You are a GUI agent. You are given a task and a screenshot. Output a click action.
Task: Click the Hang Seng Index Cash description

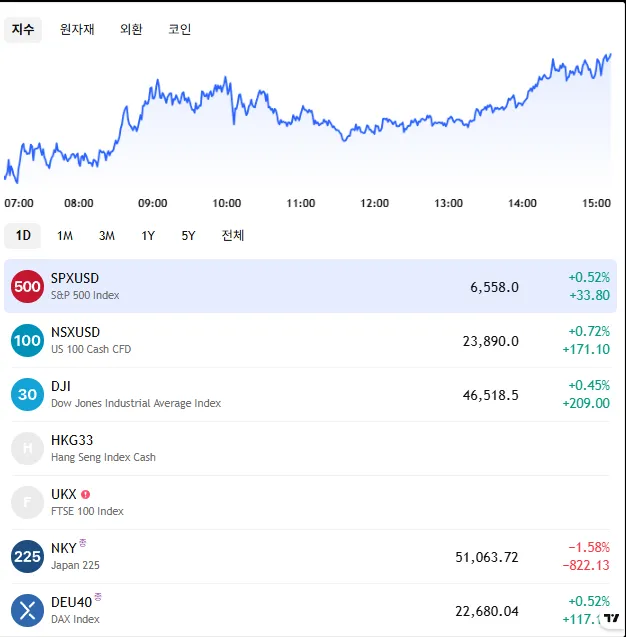[x=103, y=457]
